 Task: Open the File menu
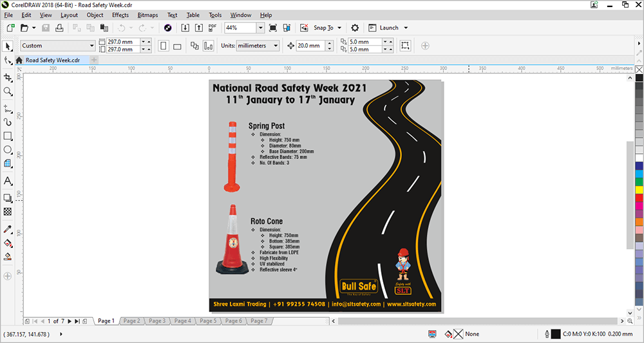pyautogui.click(x=8, y=15)
